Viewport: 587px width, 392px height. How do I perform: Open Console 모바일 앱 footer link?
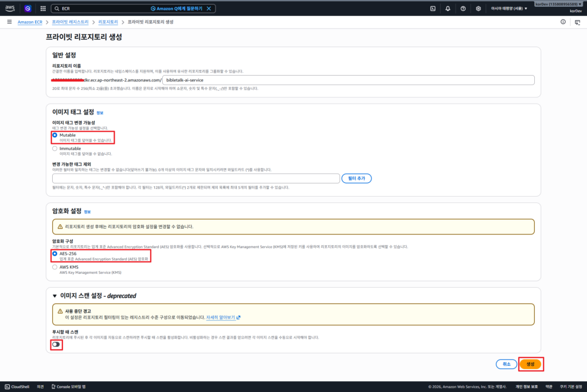pyautogui.click(x=69, y=387)
